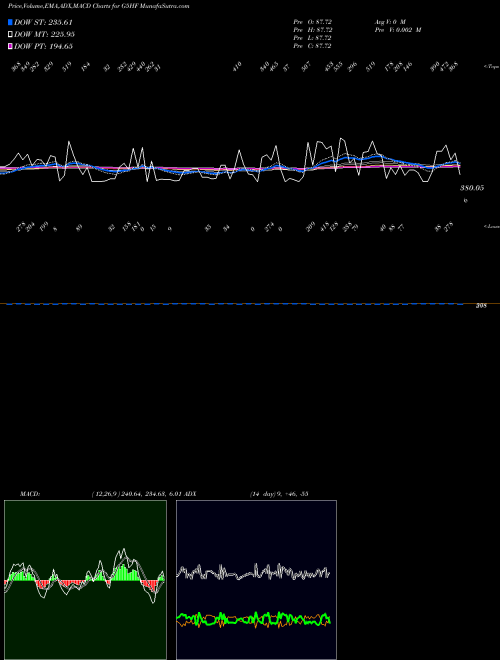500x660 pixels.
Task: Click the magenta DOW PT legend swatch
Action: pos(10,46)
